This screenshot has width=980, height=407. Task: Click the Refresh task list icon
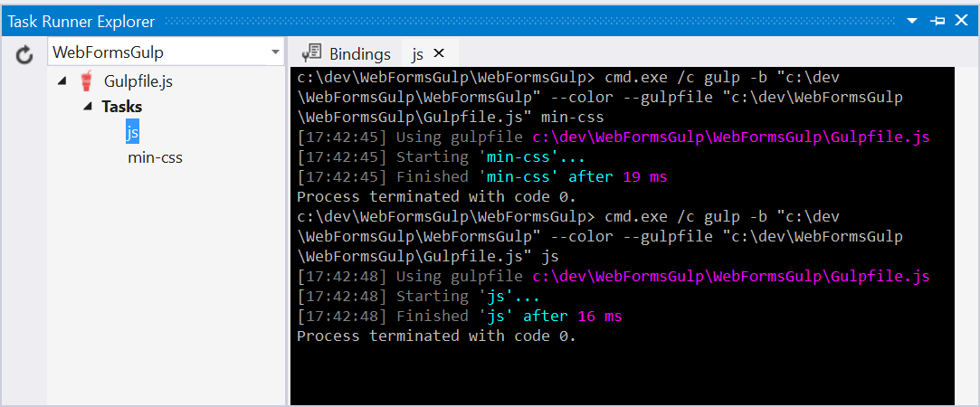[25, 54]
